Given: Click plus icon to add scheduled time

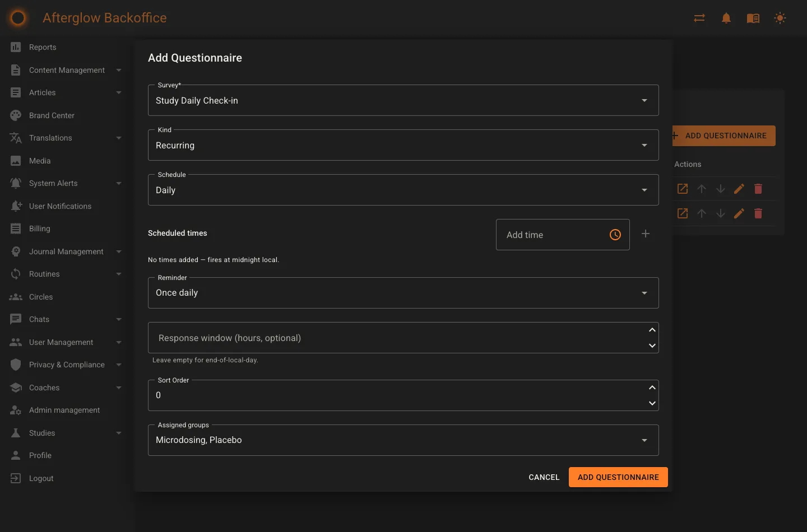Looking at the screenshot, I should 646,234.
